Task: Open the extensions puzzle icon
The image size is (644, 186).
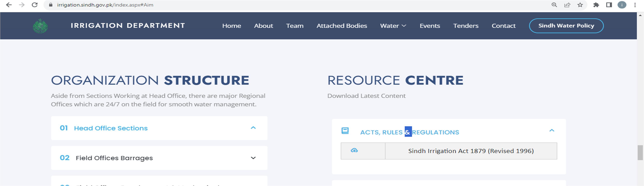Action: 596,5
